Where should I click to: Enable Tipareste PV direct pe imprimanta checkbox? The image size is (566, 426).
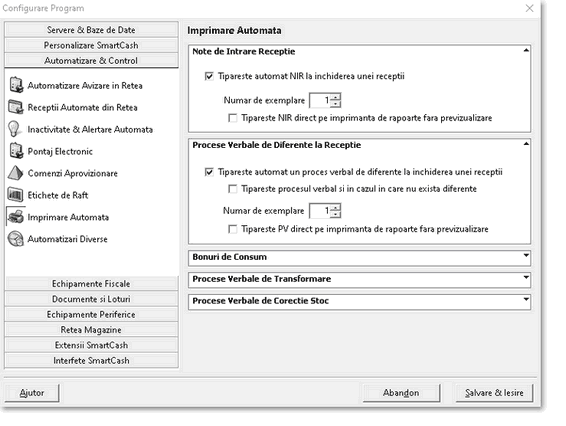pyautogui.click(x=233, y=229)
